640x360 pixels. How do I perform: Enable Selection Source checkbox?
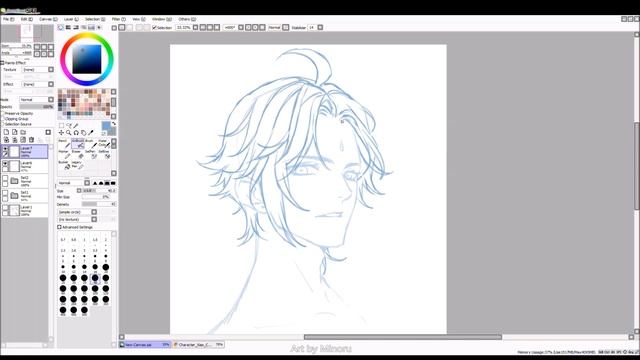(2, 124)
